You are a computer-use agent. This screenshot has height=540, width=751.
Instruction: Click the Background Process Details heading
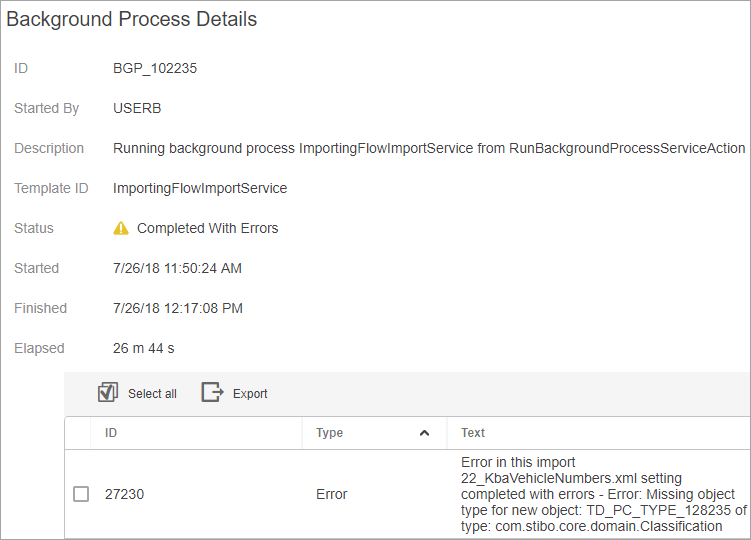132,19
